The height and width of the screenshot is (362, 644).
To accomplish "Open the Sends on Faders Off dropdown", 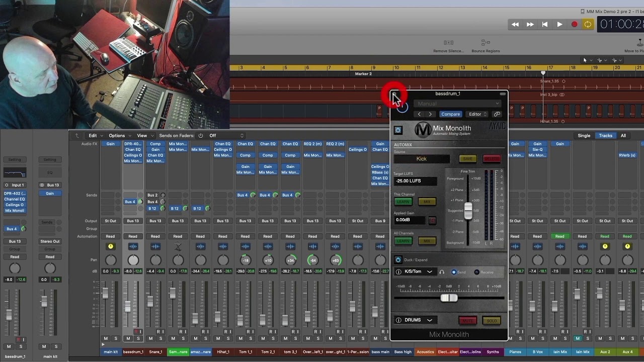I will tap(226, 135).
